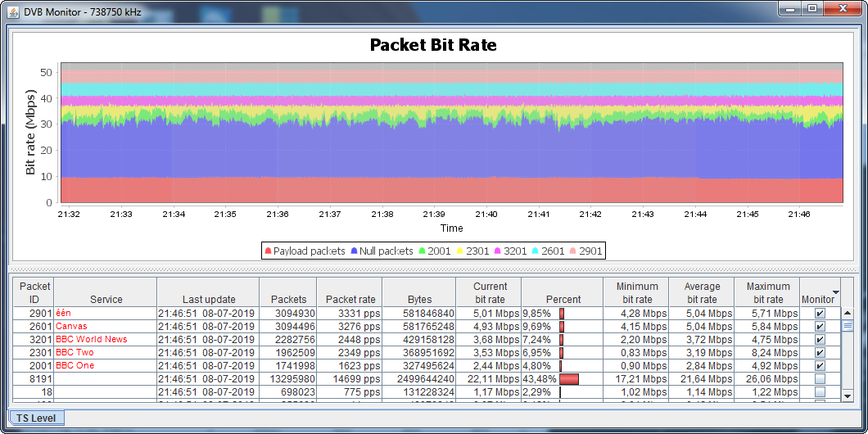Click the percent bar for packet 8191
868x434 pixels.
(x=569, y=379)
